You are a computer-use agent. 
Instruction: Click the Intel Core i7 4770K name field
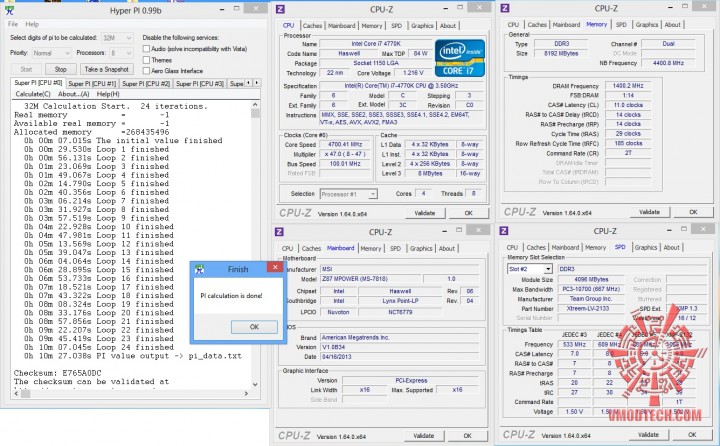point(376,44)
